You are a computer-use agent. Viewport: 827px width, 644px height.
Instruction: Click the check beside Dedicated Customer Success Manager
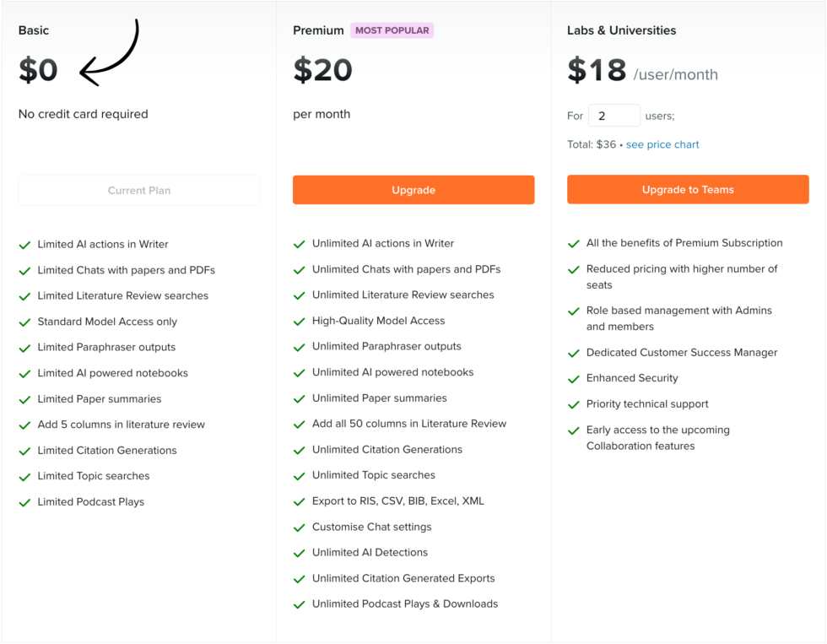tap(574, 353)
